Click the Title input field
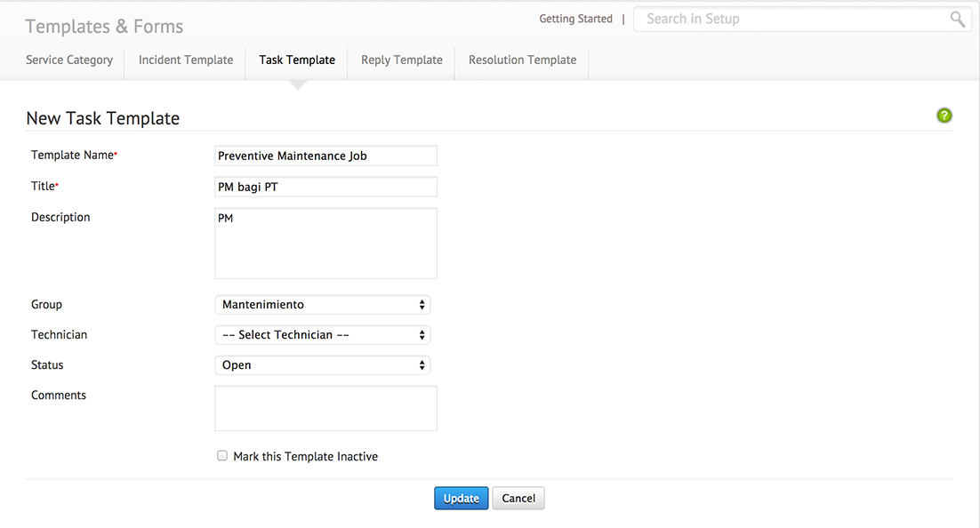Image resolution: width=980 pixels, height=528 pixels. coord(326,187)
